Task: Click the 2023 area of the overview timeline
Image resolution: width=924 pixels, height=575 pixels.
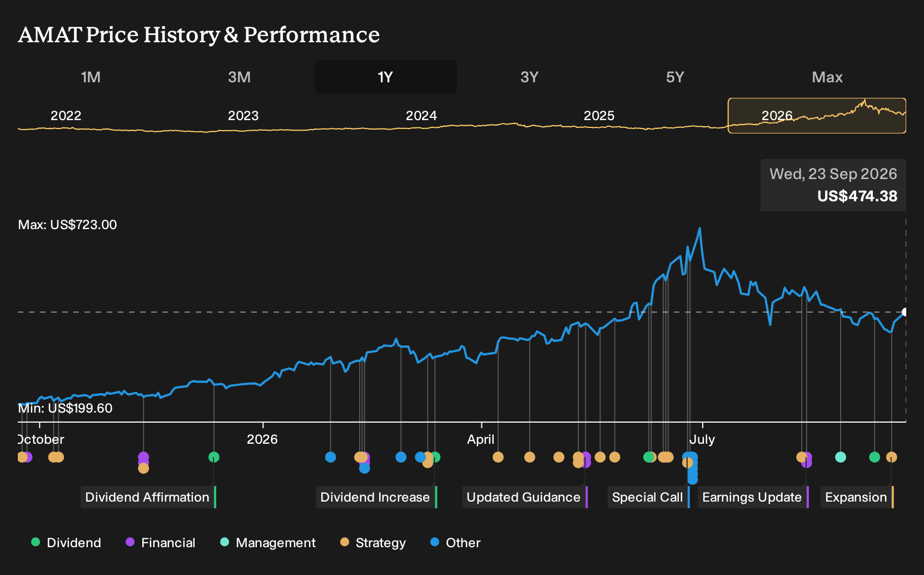Action: coord(244,116)
